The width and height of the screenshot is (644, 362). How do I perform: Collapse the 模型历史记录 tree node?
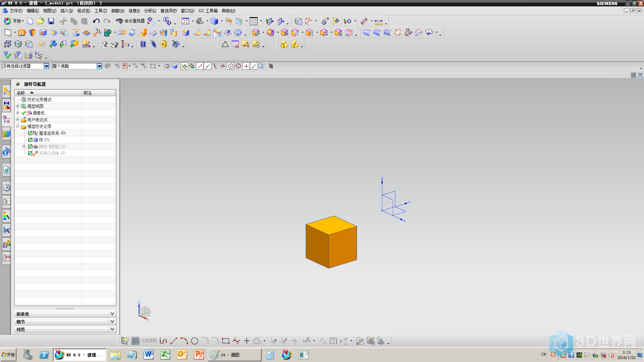tap(18, 126)
